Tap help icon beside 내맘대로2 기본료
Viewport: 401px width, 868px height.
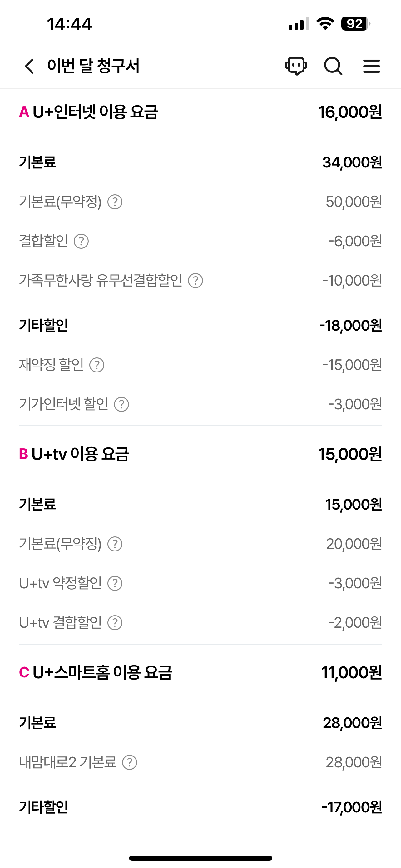click(130, 762)
